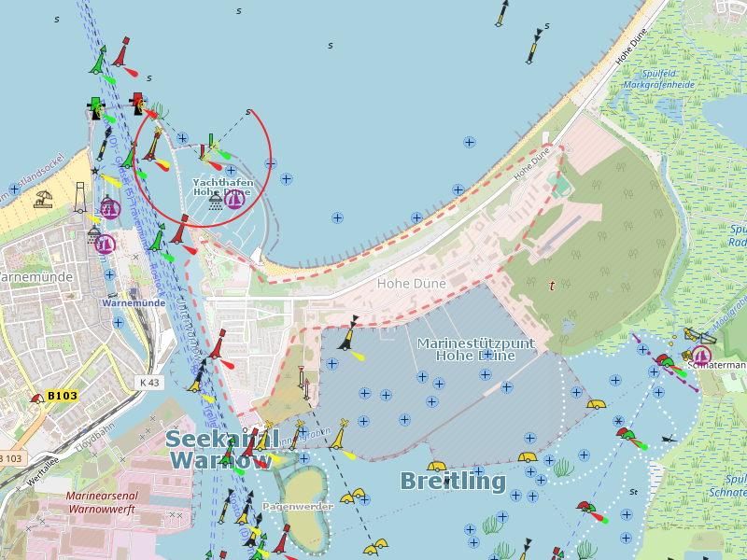Select the green beacon on the west pier head

click(x=95, y=107)
